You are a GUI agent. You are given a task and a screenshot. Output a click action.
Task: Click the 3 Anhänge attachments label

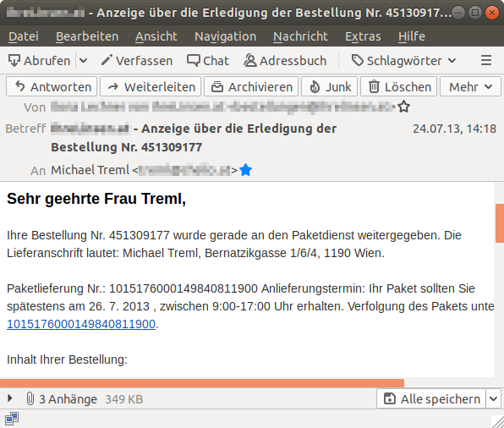[68, 399]
